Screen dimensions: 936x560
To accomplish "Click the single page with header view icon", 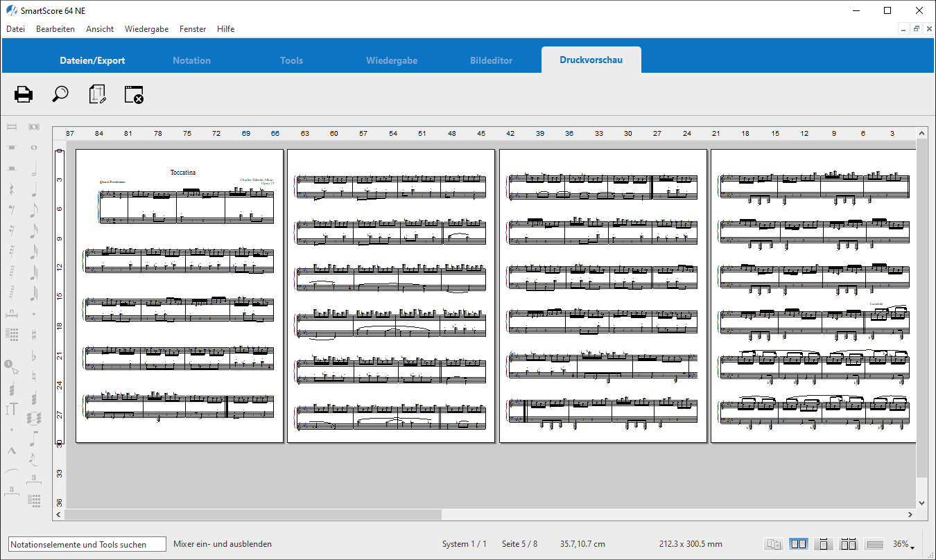I will pos(823,544).
